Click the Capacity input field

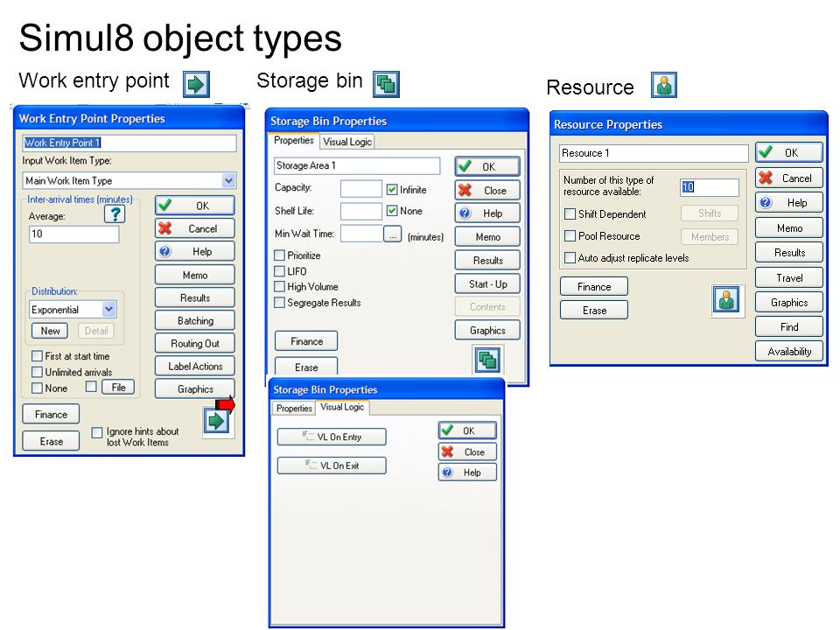361,189
